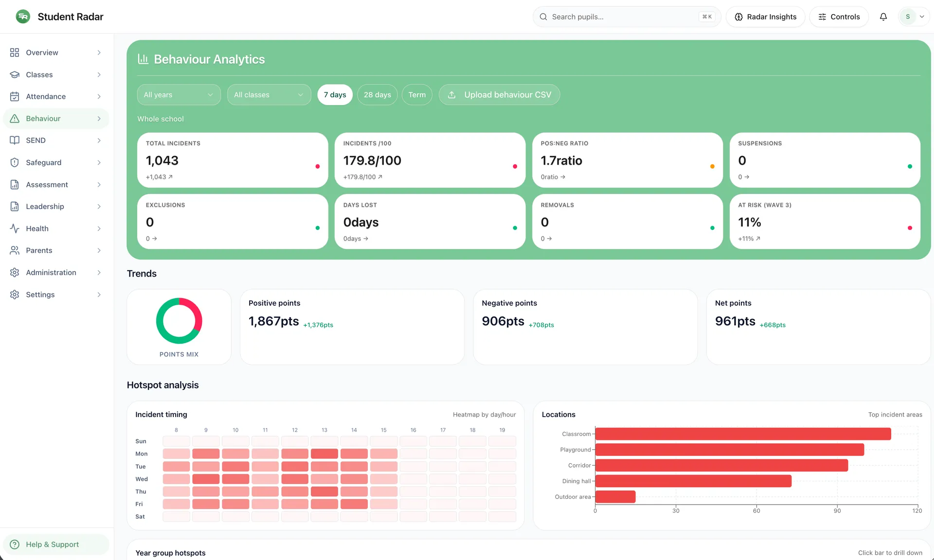Open the Health menu item
Image resolution: width=934 pixels, height=560 pixels.
pyautogui.click(x=56, y=228)
